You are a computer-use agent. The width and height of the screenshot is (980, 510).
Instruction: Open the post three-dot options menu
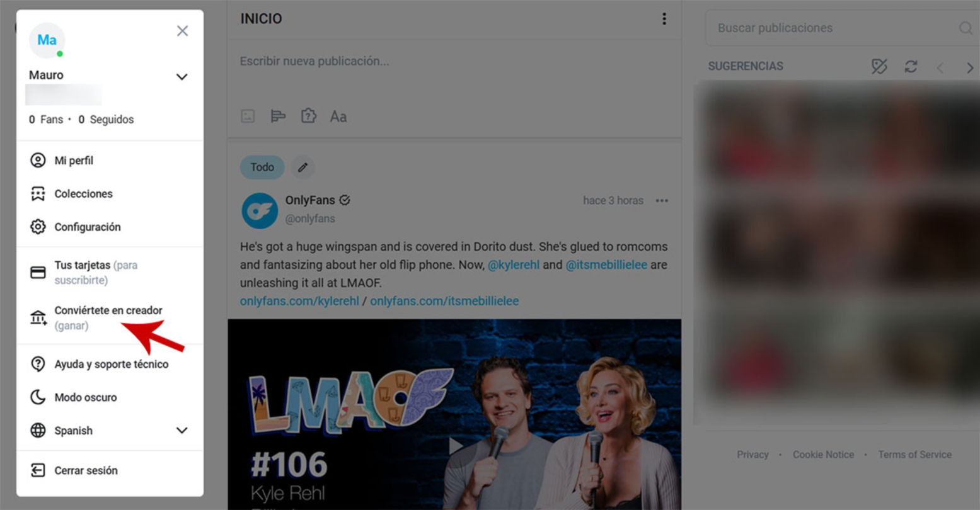point(662,201)
